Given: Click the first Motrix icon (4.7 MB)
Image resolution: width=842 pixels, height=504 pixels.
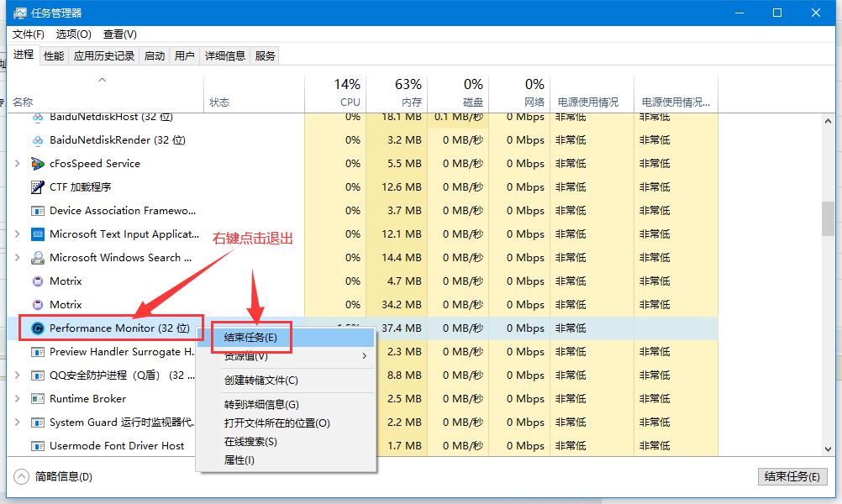Looking at the screenshot, I should pos(38,281).
